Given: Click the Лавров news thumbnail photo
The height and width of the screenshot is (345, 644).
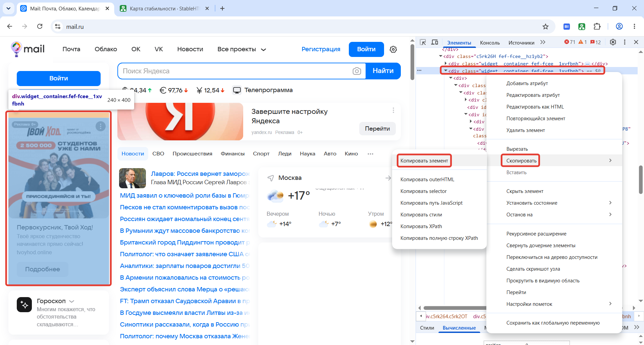Looking at the screenshot, I should click(132, 178).
